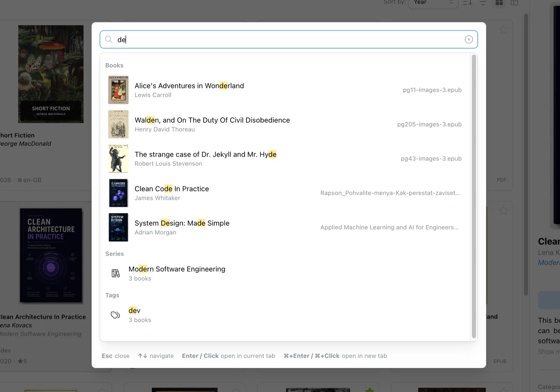Viewport: 560px width, 392px height.
Task: Click Applied Machine Learning filename text
Action: pyautogui.click(x=390, y=227)
